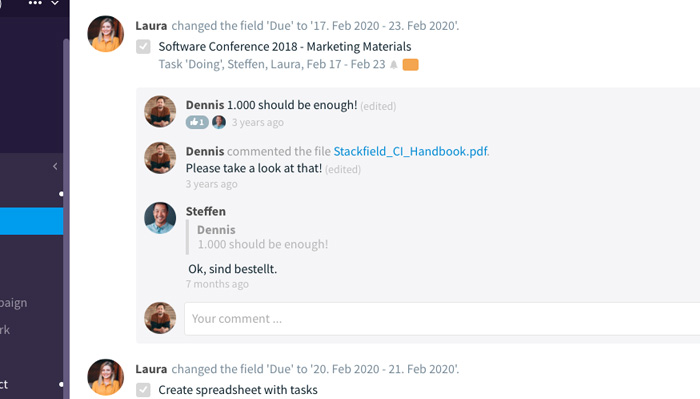Expand the sidebar header chevron dropdown
700x399 pixels.
point(55,3)
